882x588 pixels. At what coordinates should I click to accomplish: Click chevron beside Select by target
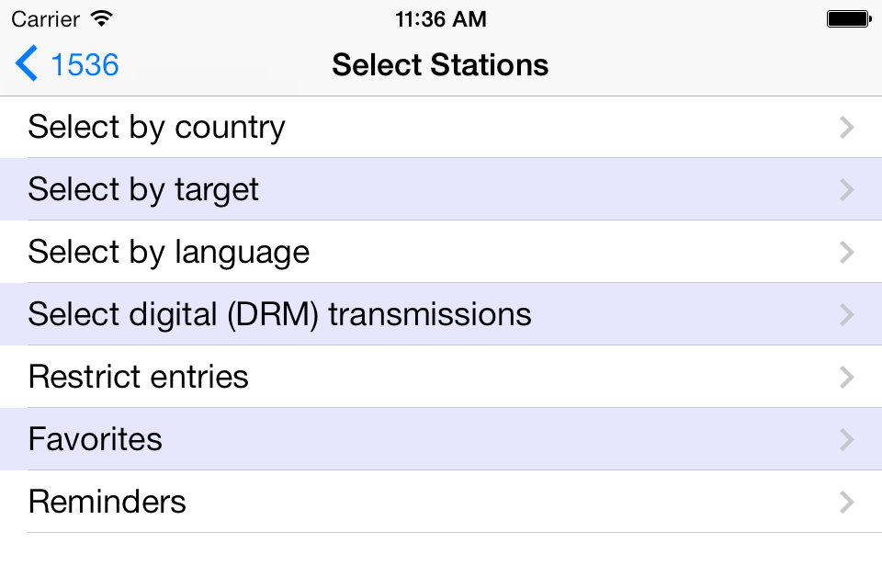click(x=847, y=189)
